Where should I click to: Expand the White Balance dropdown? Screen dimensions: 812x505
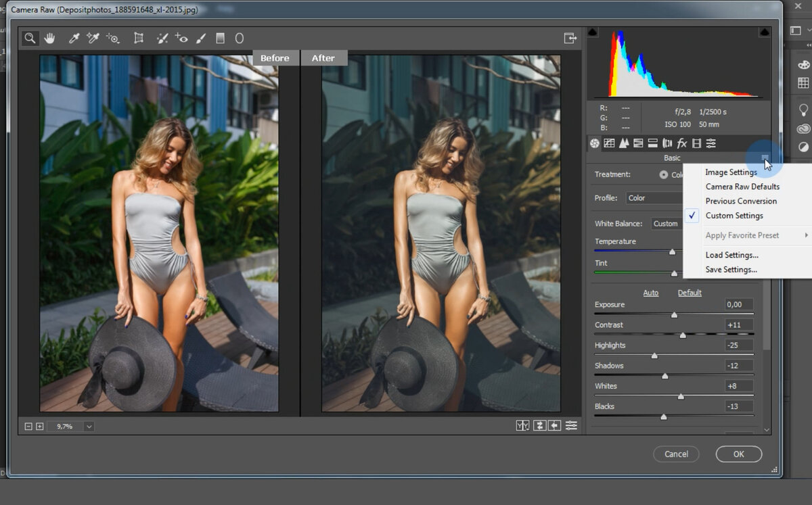coord(666,224)
